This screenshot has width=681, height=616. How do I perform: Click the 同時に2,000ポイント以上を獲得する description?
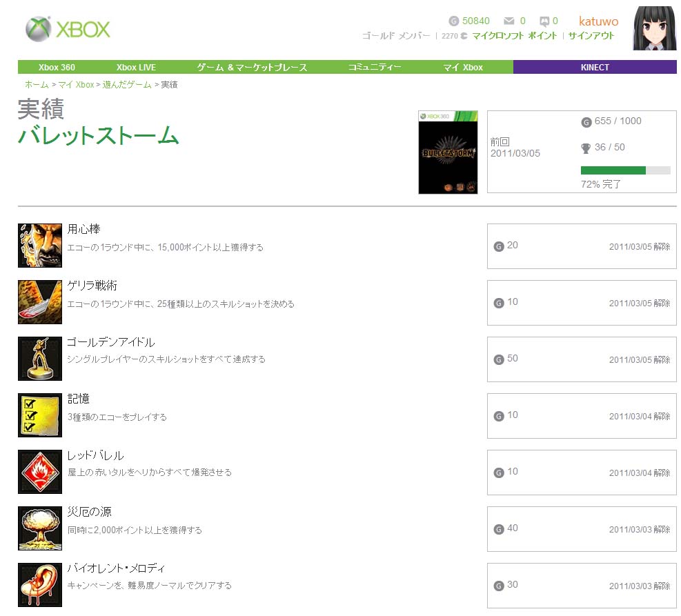135,530
